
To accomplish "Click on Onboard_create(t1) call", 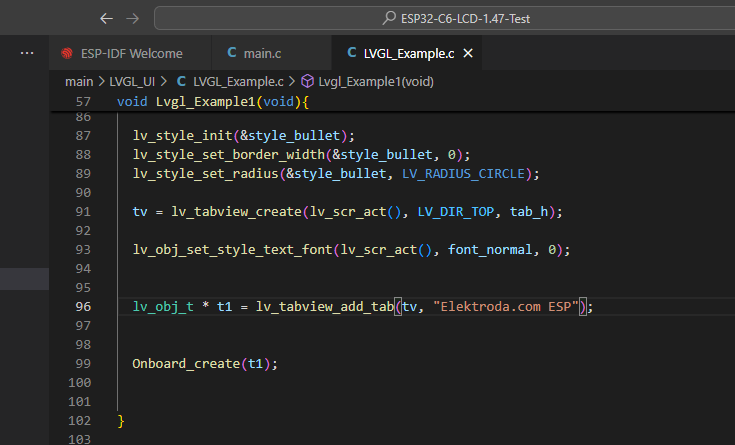I will click(205, 364).
